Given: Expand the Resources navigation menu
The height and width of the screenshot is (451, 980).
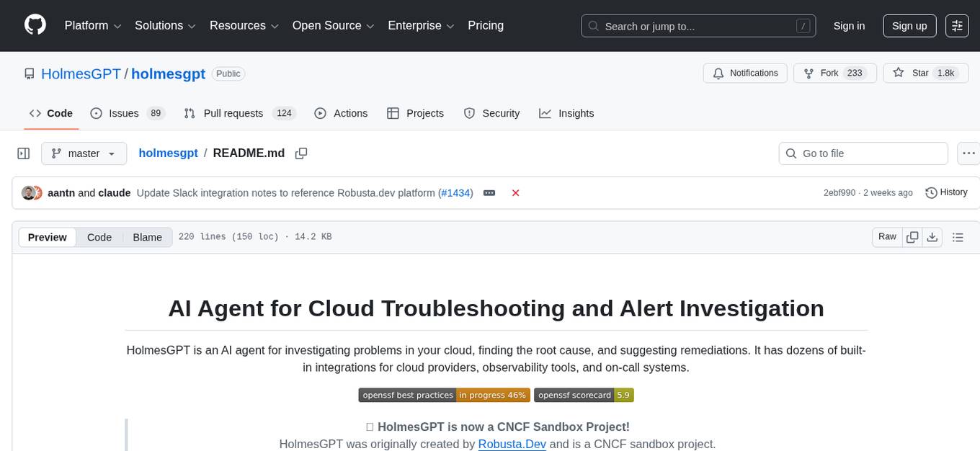Looking at the screenshot, I should point(244,25).
